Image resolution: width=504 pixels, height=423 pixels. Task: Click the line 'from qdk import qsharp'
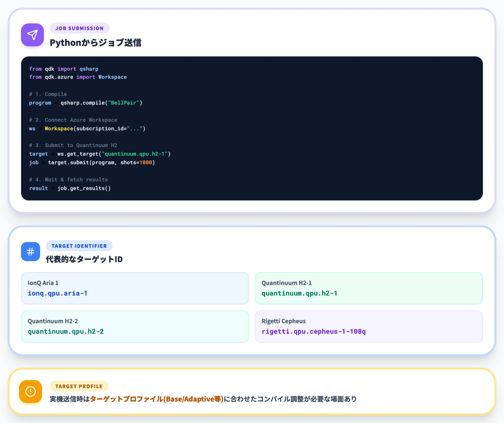(64, 69)
